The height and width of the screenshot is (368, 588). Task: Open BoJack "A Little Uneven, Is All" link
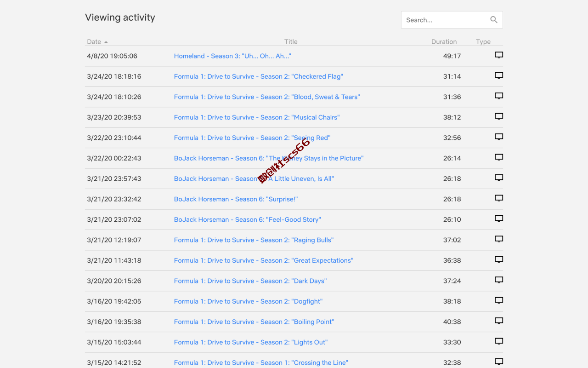254,178
